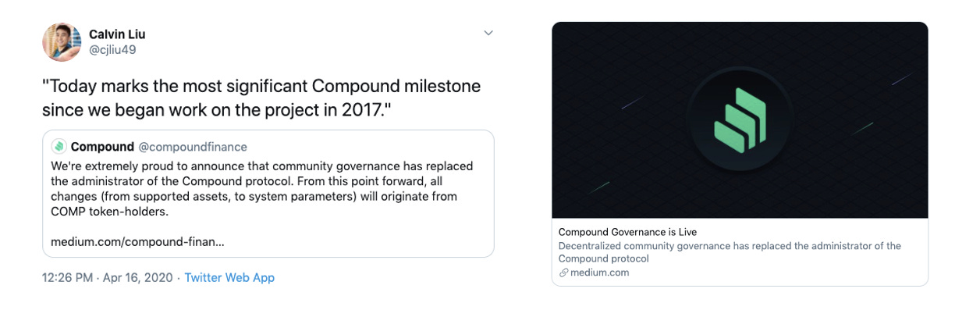Open the Calvin Liu display name link
The image size is (980, 310).
pos(117,34)
